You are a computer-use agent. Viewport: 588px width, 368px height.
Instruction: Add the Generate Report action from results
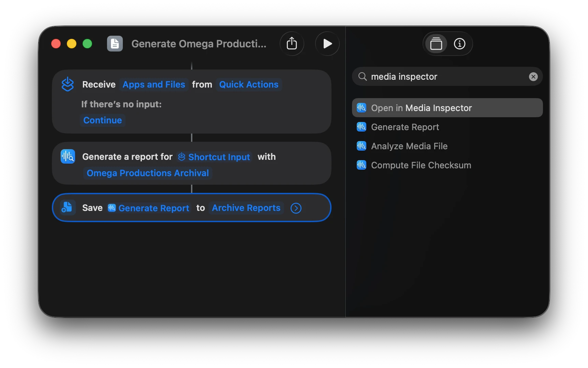(447, 127)
